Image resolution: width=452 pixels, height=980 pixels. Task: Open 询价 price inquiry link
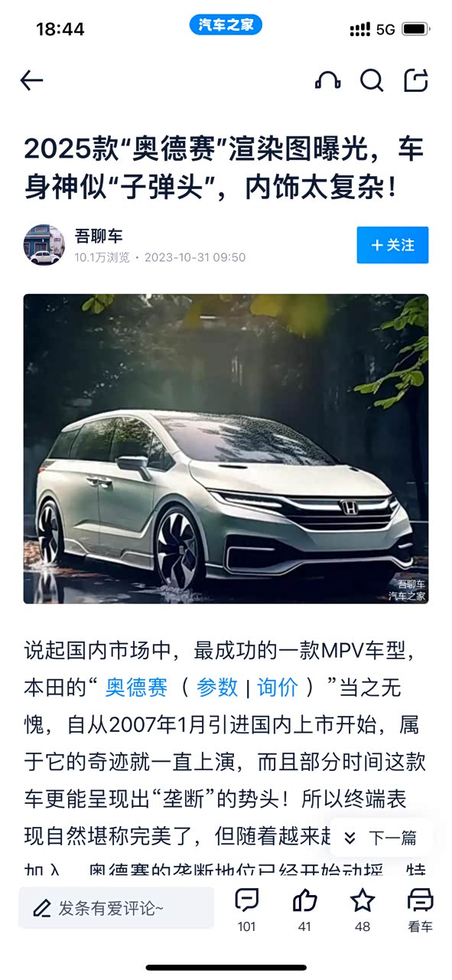(278, 687)
